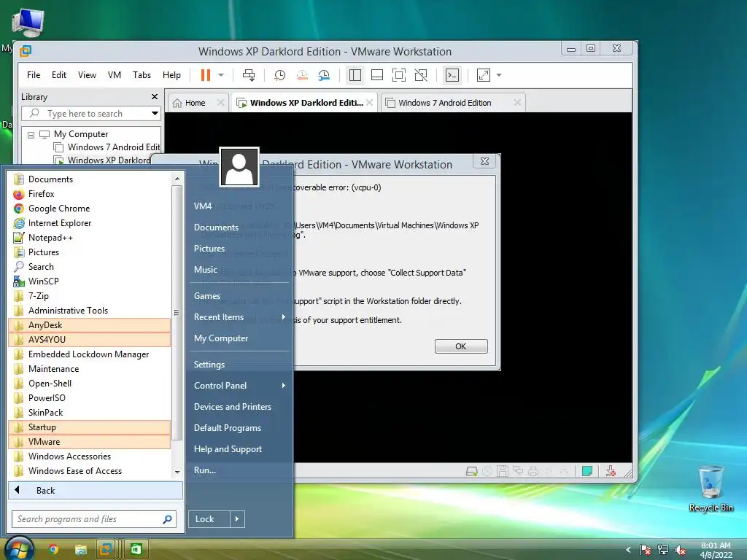Show hidden tray icons arrow
This screenshot has height=560, width=747.
click(628, 550)
